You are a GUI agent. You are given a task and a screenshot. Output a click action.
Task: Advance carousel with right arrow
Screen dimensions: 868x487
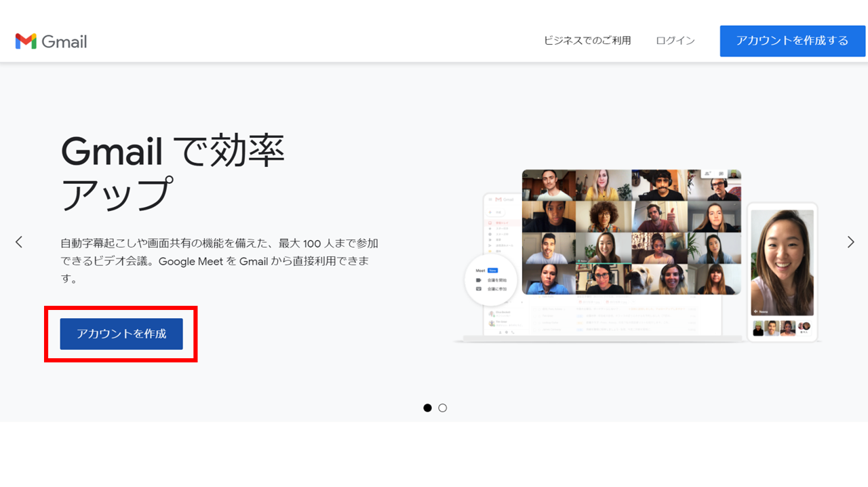pyautogui.click(x=850, y=241)
